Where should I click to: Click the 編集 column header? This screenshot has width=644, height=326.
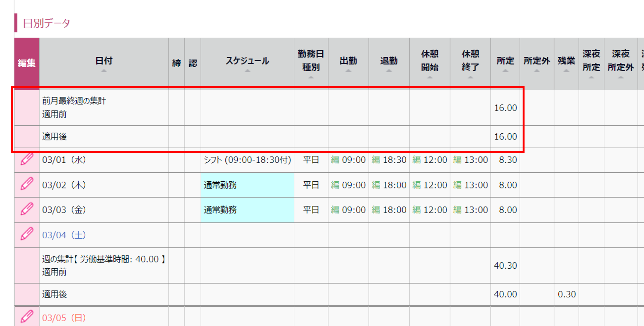coord(27,63)
